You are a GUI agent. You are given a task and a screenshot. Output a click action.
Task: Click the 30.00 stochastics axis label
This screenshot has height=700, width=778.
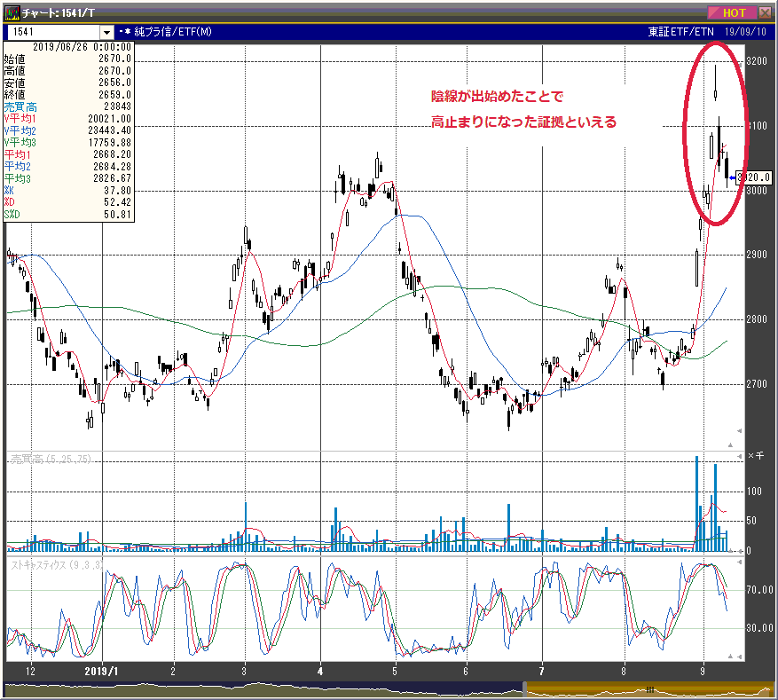click(x=760, y=628)
